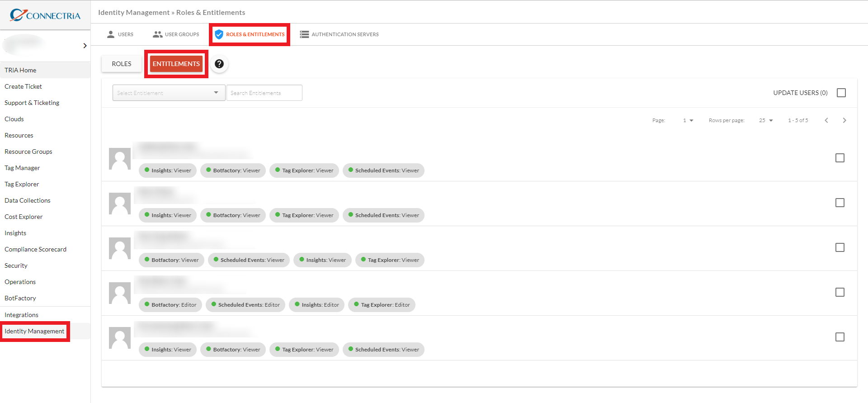
Task: Open Create Ticket in sidebar
Action: (45, 86)
